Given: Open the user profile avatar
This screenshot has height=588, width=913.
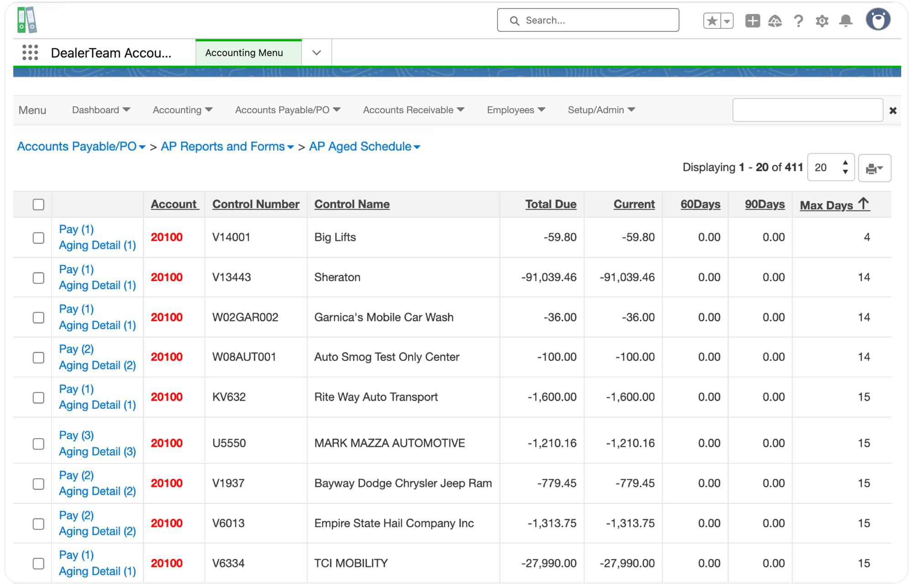Looking at the screenshot, I should tap(878, 20).
